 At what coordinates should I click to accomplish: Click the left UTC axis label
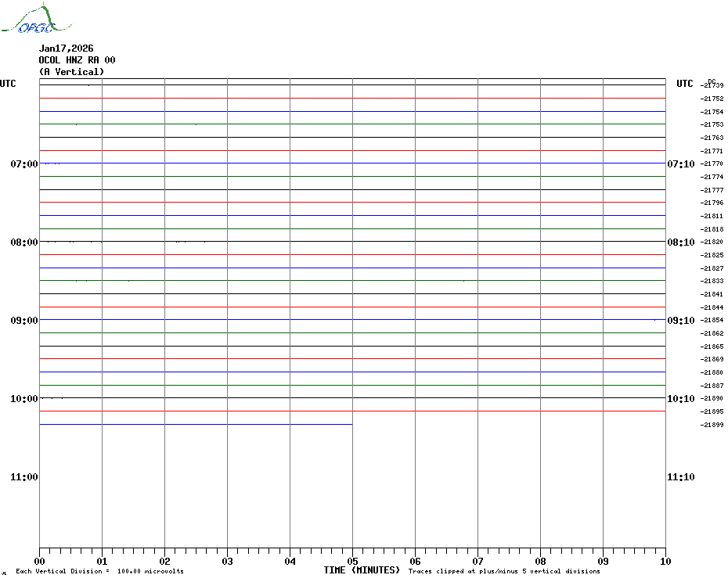8,84
